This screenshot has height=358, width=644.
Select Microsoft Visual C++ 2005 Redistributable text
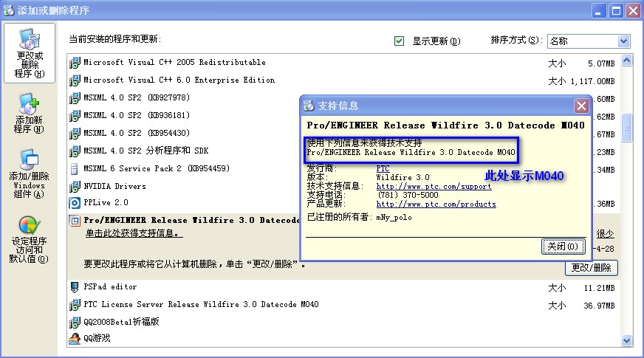coord(174,63)
